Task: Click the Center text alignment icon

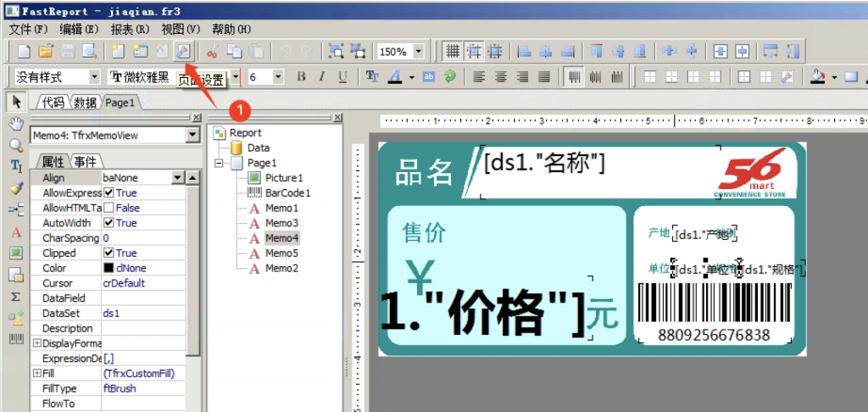Action: pyautogui.click(x=501, y=77)
